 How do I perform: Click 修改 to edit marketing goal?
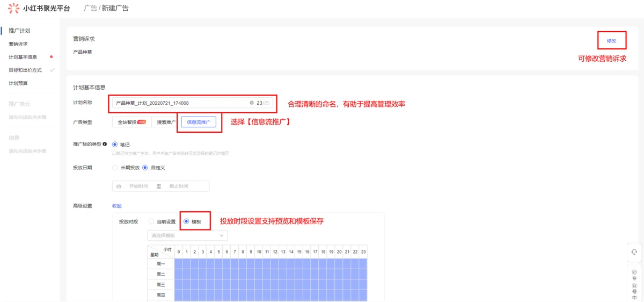pos(611,41)
